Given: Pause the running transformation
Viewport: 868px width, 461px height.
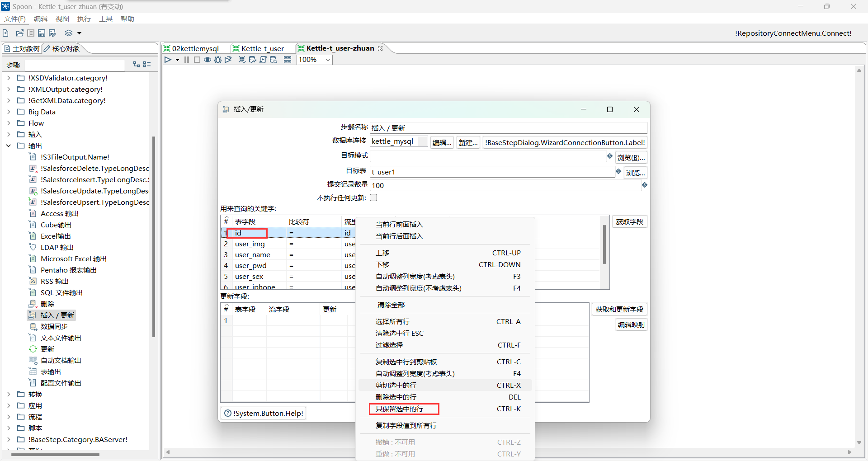Looking at the screenshot, I should point(187,60).
